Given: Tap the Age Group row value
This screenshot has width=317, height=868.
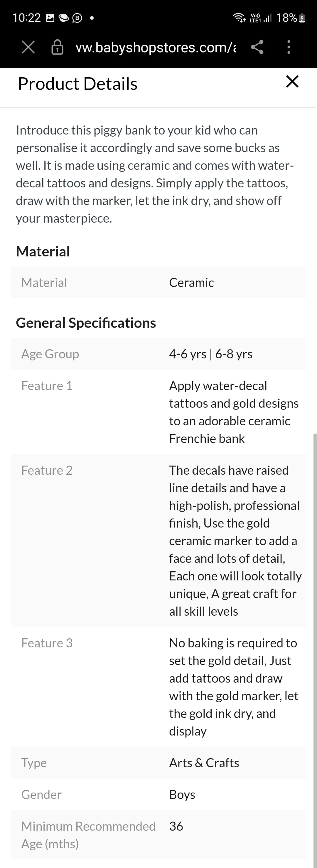Looking at the screenshot, I should click(210, 354).
